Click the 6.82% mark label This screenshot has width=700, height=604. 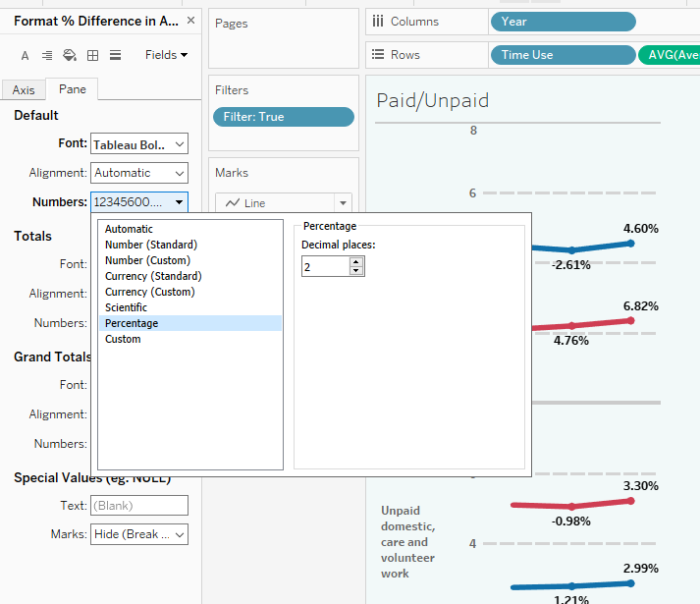tap(641, 306)
